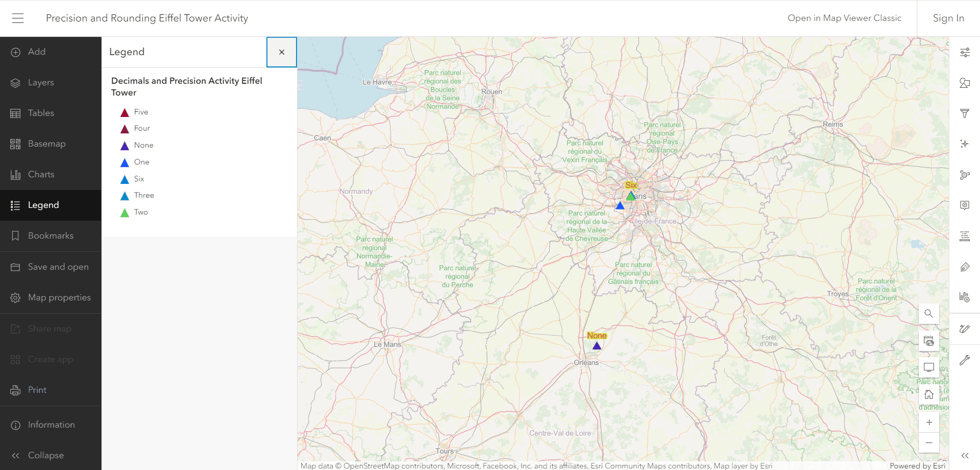Open the map tools wrench icon
This screenshot has width=980, height=470.
tap(965, 360)
